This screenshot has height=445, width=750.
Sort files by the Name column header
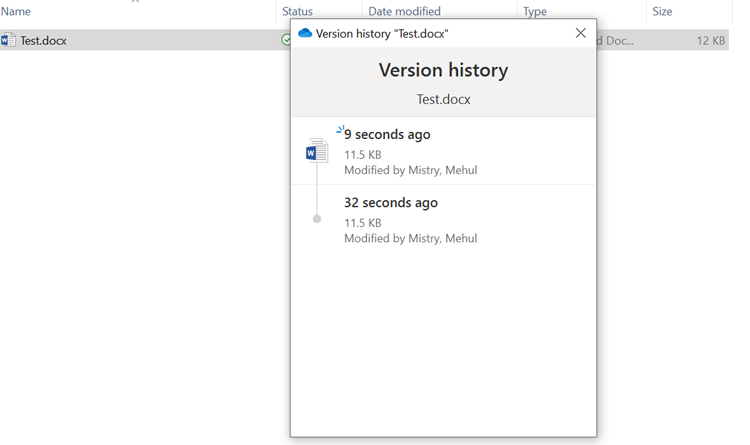16,12
